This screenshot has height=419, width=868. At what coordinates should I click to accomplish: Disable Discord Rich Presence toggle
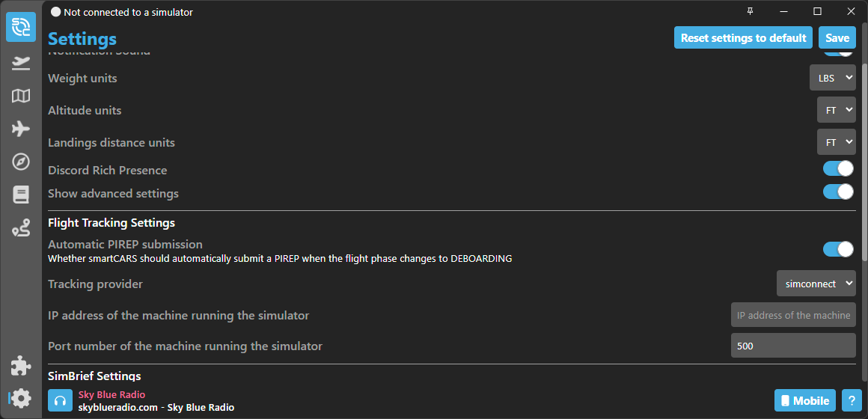[x=838, y=168]
